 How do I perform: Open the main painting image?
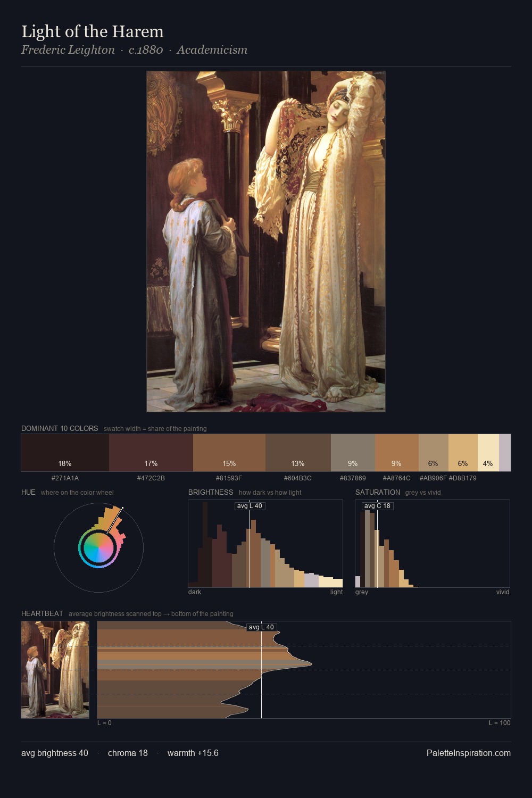click(x=266, y=242)
